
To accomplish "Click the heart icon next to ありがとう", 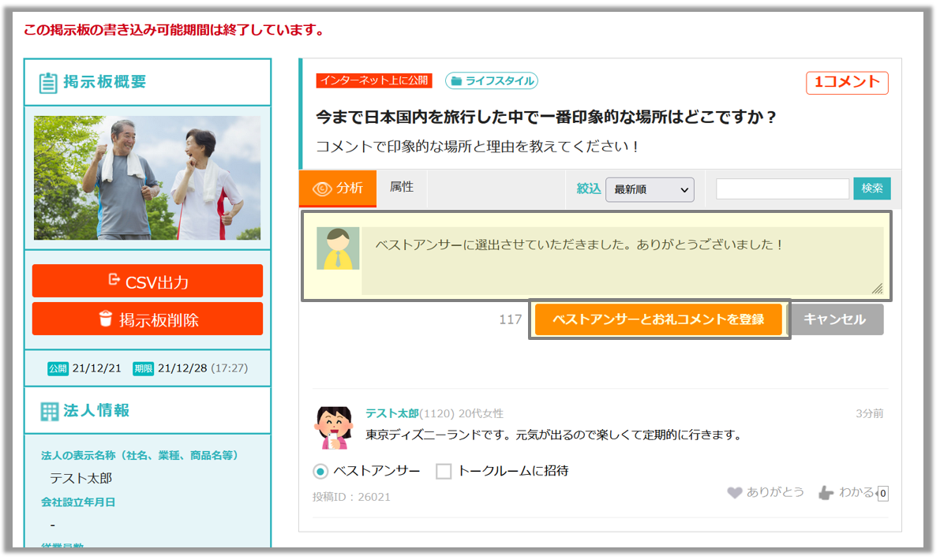I will [734, 493].
